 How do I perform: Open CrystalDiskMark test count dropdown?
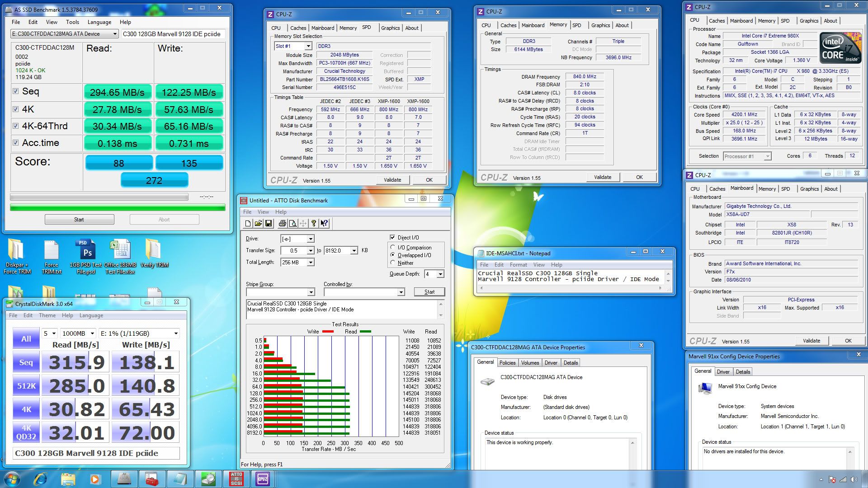click(x=54, y=333)
